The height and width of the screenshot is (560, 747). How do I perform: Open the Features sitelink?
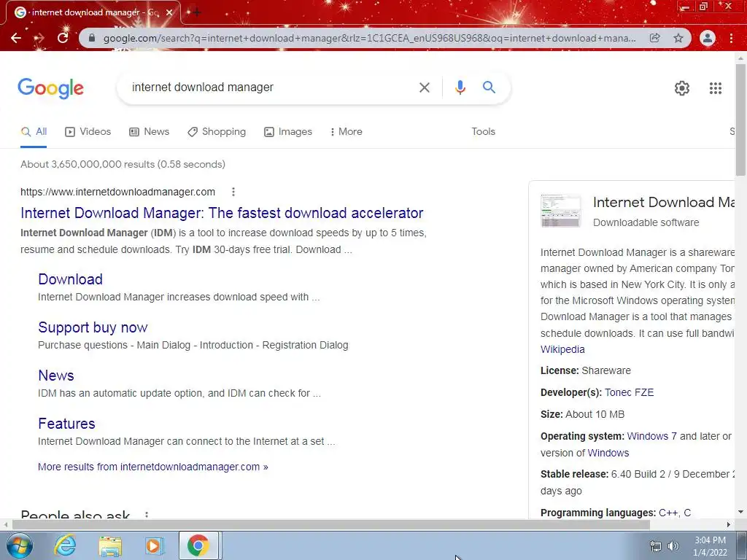pyautogui.click(x=66, y=424)
